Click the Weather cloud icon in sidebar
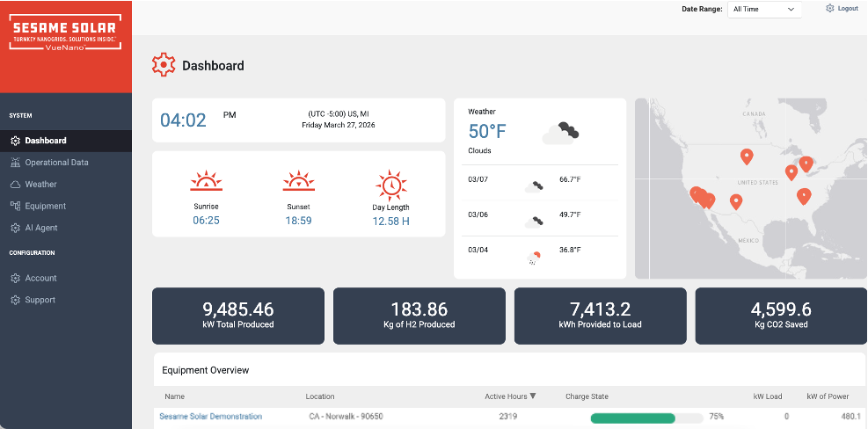The image size is (868, 429). click(15, 185)
